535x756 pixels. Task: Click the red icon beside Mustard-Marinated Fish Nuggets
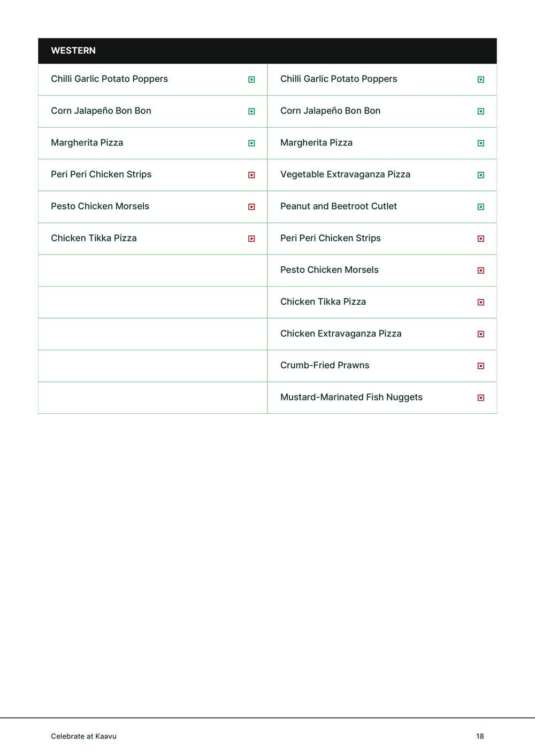click(x=480, y=398)
